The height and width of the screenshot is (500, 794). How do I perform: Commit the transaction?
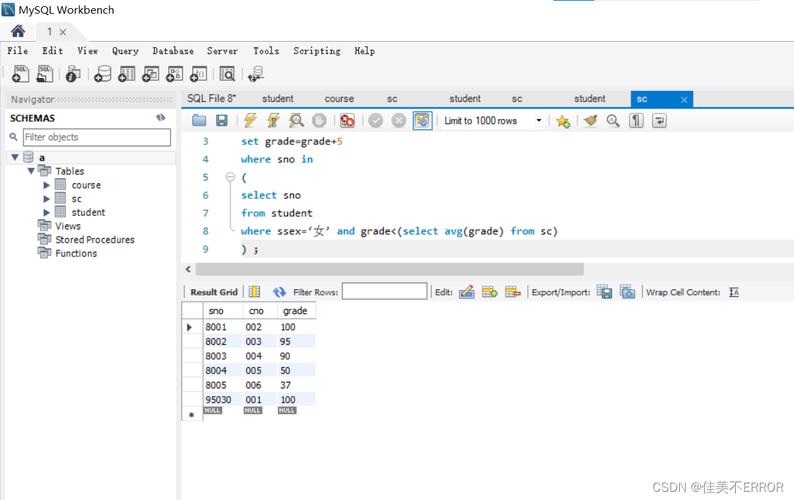(375, 121)
